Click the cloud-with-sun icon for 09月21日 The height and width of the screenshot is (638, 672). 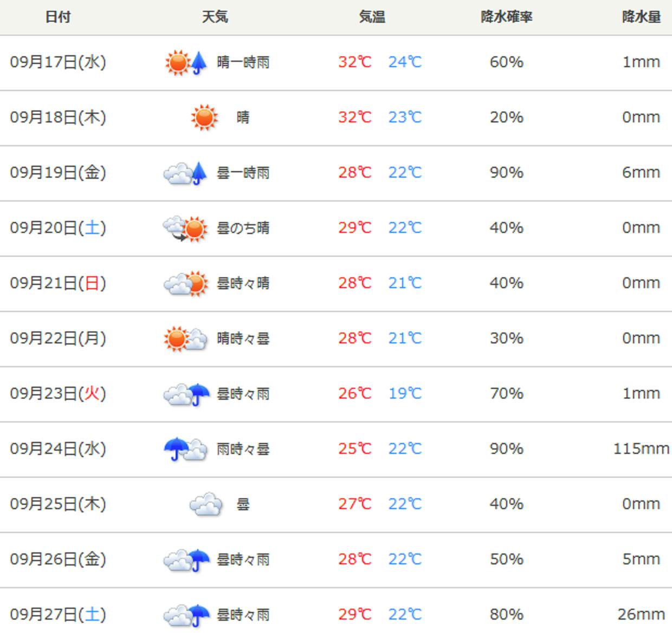click(186, 283)
